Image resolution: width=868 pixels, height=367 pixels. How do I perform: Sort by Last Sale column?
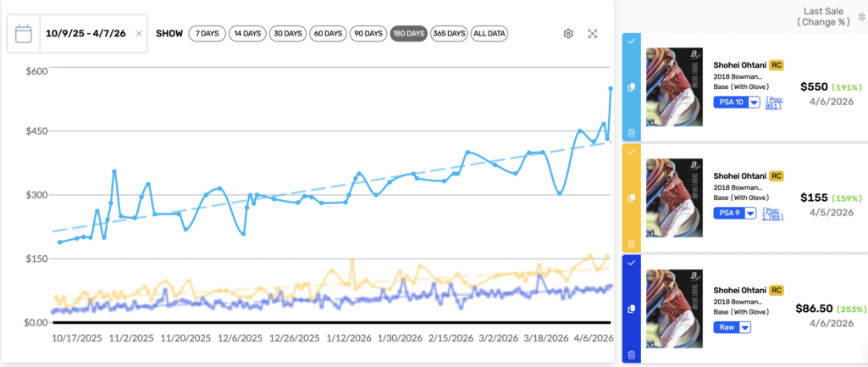point(861,16)
